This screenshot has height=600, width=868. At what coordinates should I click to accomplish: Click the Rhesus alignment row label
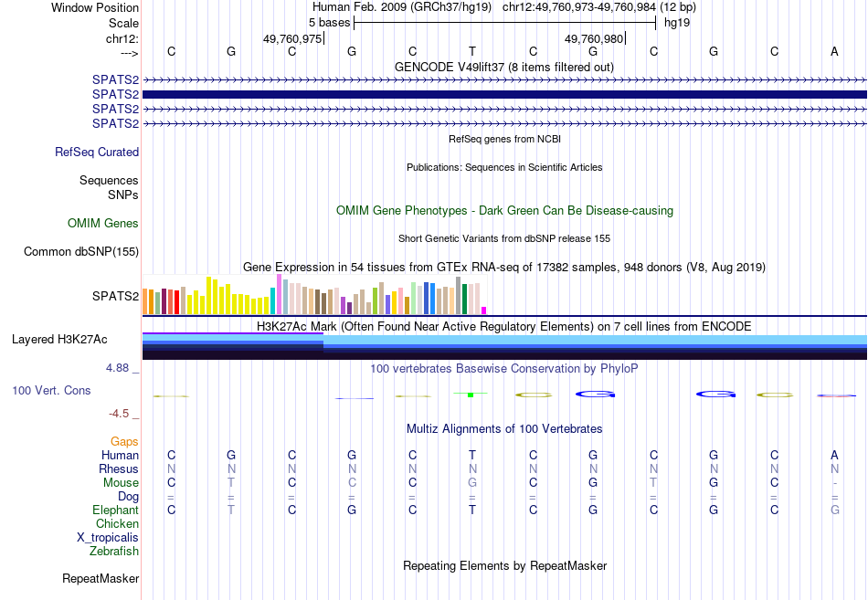(x=119, y=469)
